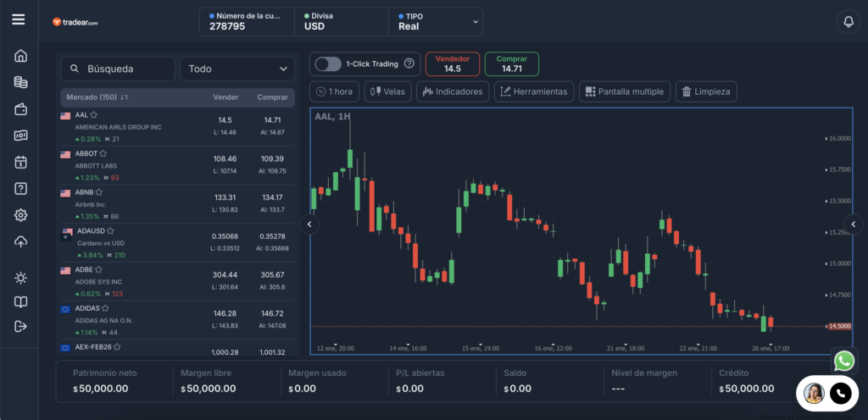Click the Margen libre $50,000.00 value
This screenshot has width=868, height=420.
pyautogui.click(x=209, y=389)
